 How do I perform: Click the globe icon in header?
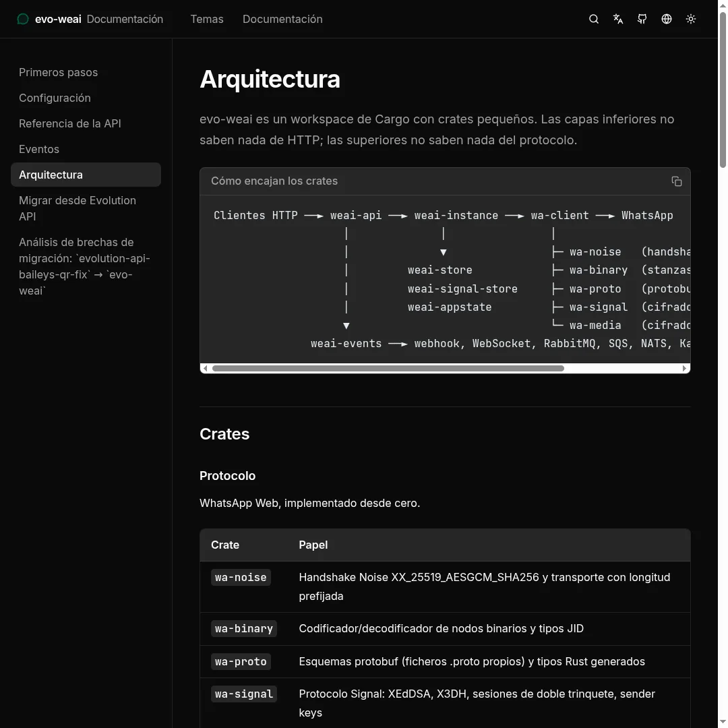[667, 19]
